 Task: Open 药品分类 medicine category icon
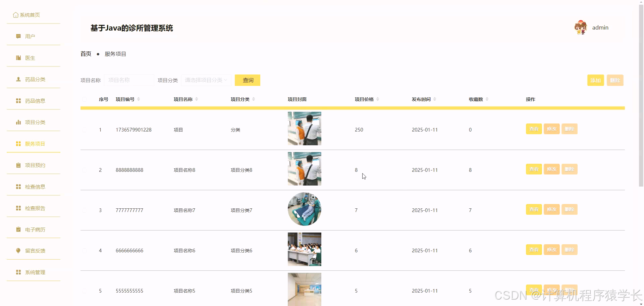18,79
